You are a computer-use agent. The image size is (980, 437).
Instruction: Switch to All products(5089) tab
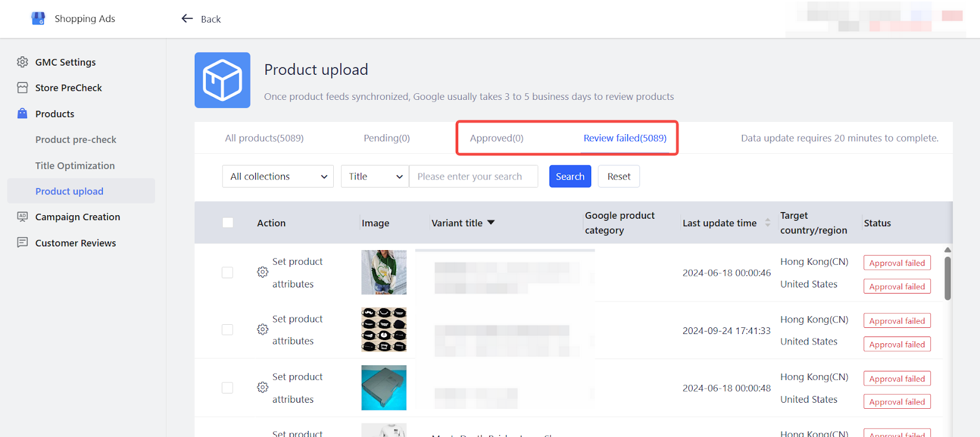(264, 138)
